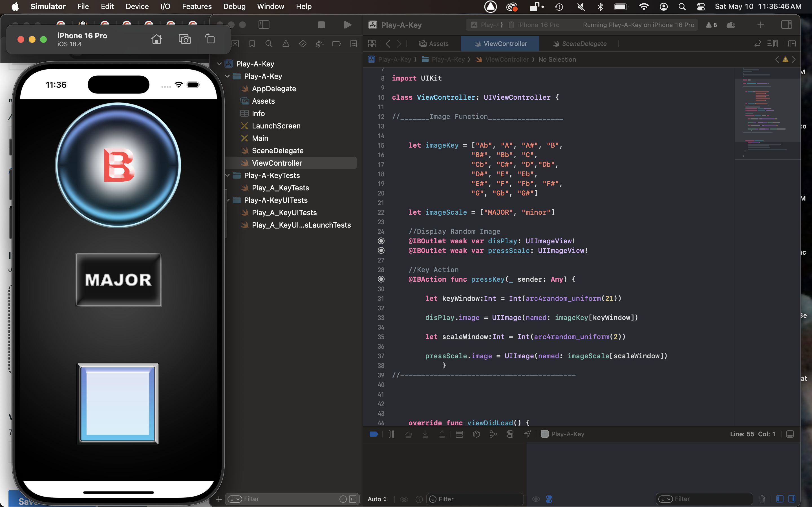Viewport: 812px width, 507px height.
Task: Rotate the simulator device with the rotate icon
Action: point(210,39)
